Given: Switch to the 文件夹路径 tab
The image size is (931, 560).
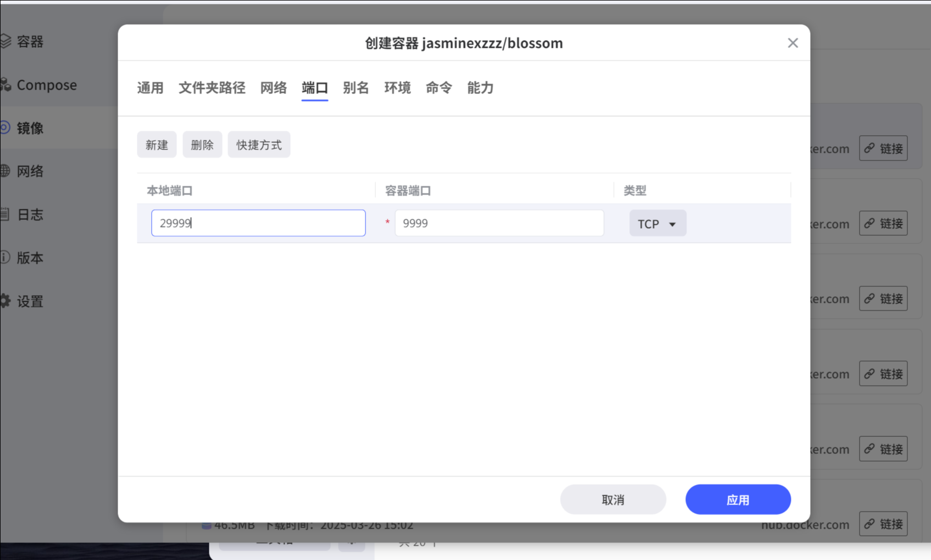Looking at the screenshot, I should tap(212, 88).
